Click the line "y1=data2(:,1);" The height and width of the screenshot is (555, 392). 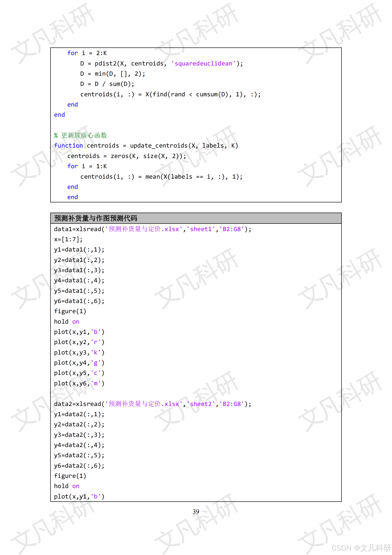click(79, 414)
